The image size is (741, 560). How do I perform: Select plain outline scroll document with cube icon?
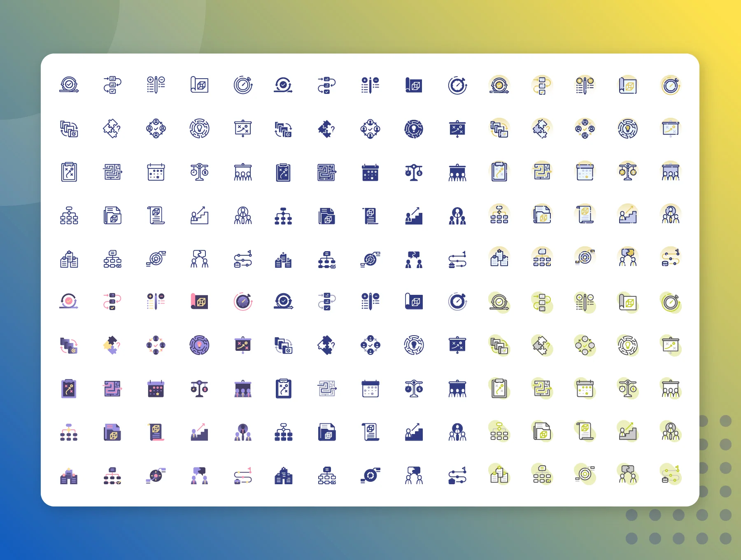coord(156,215)
